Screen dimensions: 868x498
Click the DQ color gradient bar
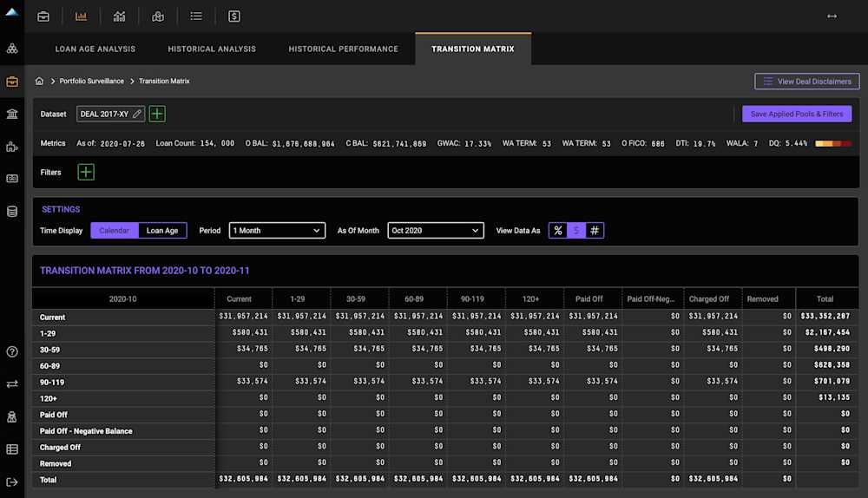point(833,143)
